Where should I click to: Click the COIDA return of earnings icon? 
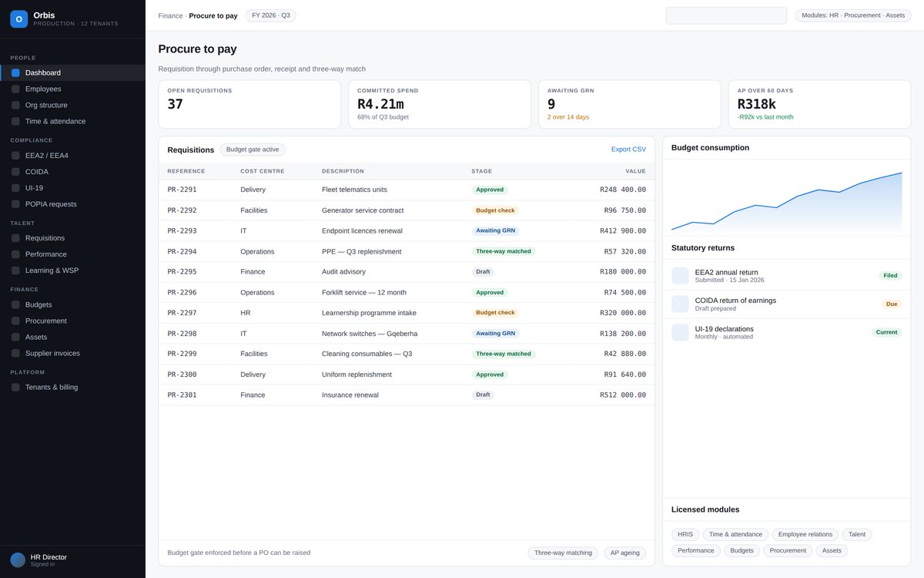click(x=680, y=304)
